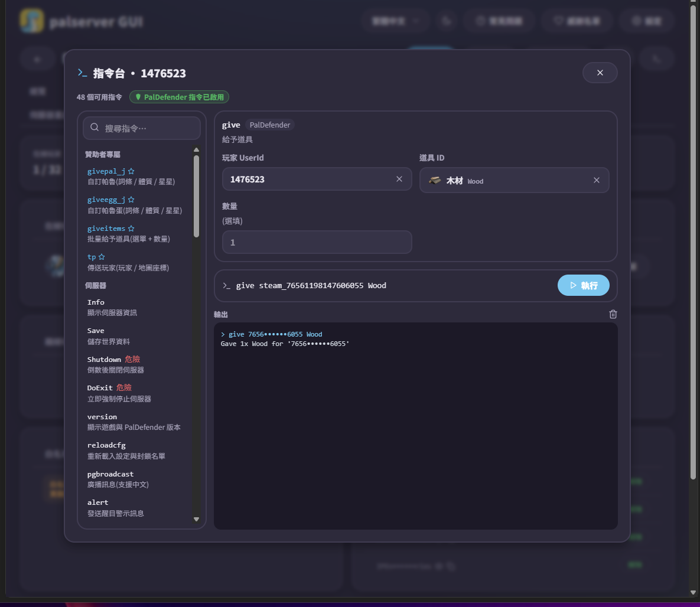Clear the output log with trash icon
The width and height of the screenshot is (700, 607).
613,314
